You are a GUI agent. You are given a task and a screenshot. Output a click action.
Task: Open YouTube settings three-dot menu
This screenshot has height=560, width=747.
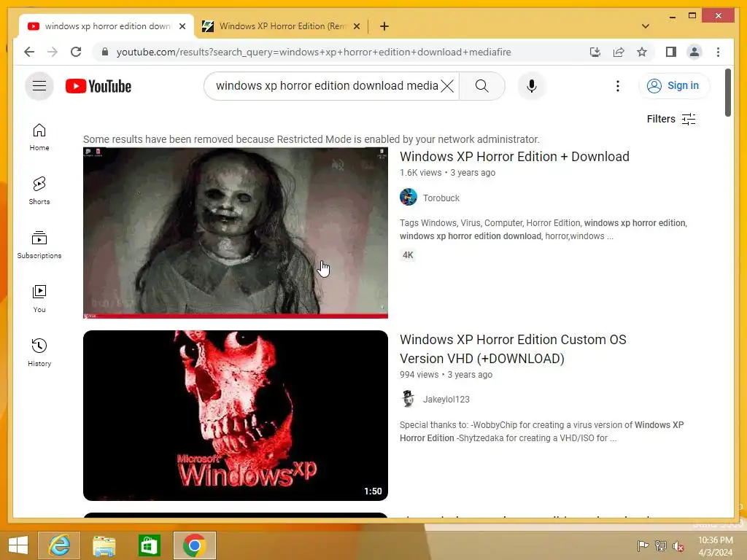pos(617,86)
